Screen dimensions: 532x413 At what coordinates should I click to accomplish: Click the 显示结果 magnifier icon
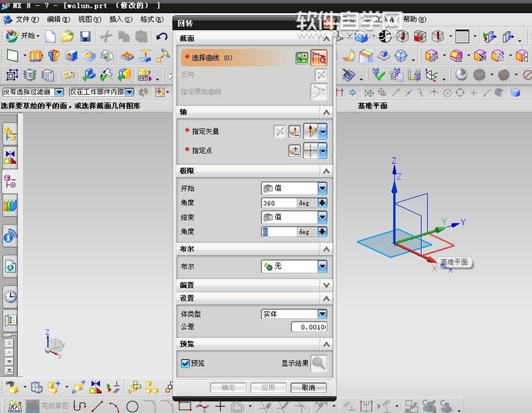(x=318, y=364)
